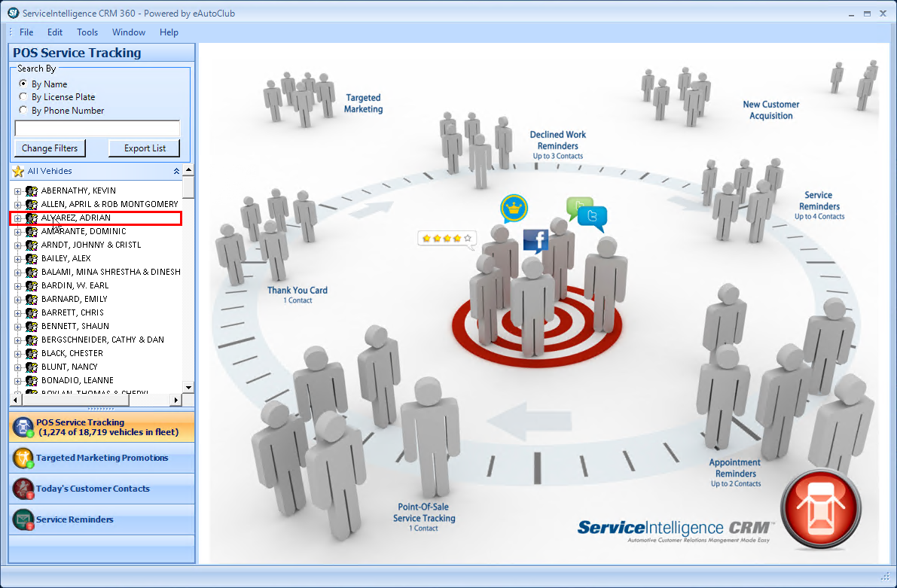Click the Today's Customer Contacts icon

click(23, 489)
